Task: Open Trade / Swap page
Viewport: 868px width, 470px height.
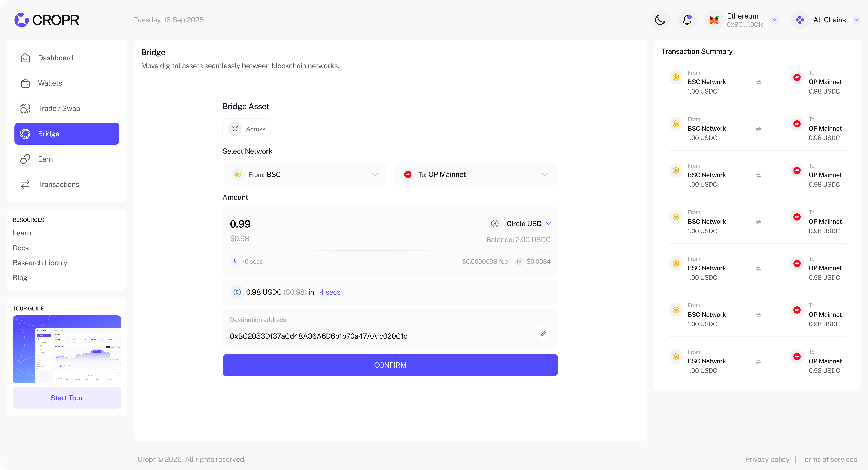Action: pyautogui.click(x=67, y=108)
